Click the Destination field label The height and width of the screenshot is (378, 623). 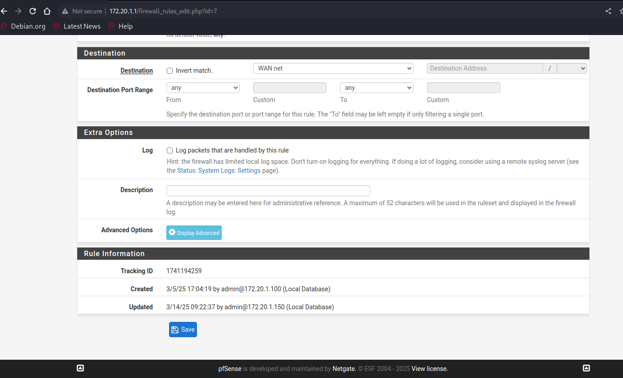pos(137,71)
